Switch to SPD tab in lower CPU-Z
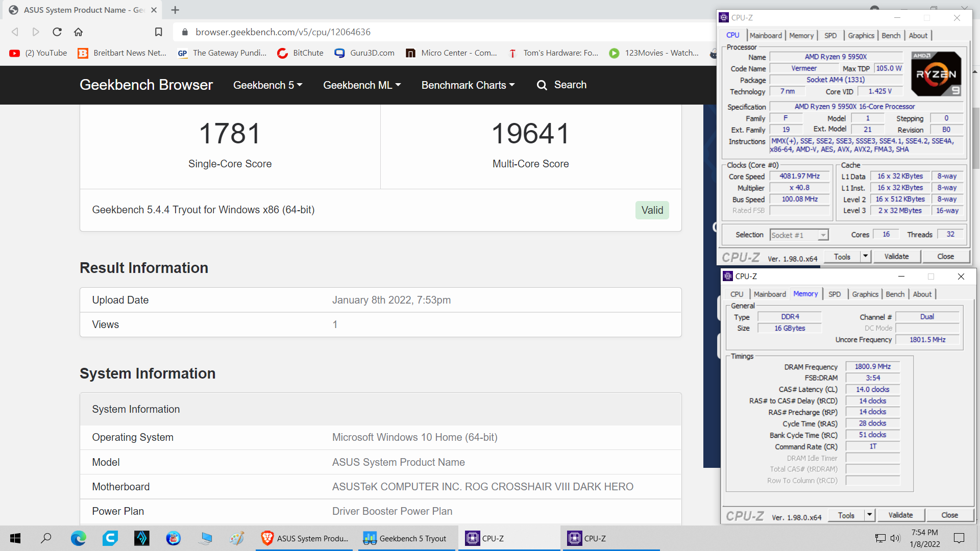The image size is (980, 551). click(x=835, y=294)
